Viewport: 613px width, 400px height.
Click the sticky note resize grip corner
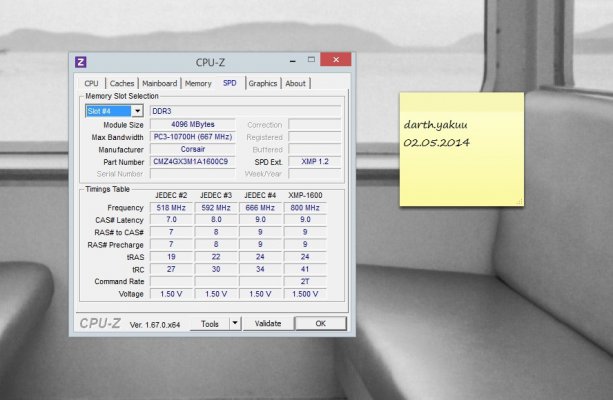pyautogui.click(x=520, y=202)
